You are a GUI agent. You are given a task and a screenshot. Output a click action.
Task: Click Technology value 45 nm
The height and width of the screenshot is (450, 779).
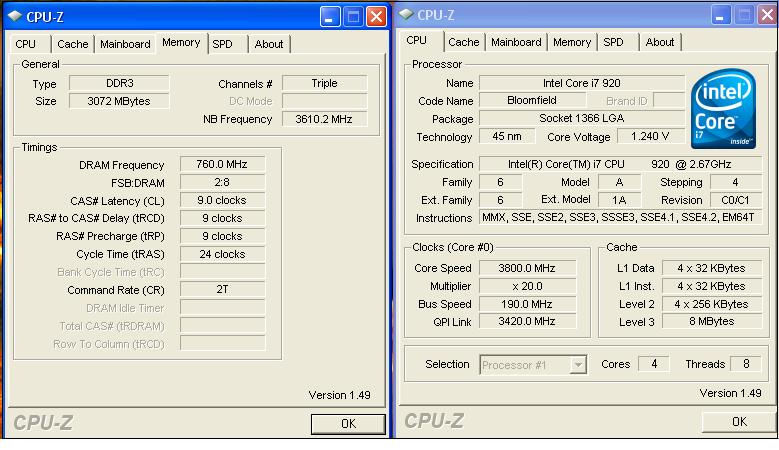(507, 136)
